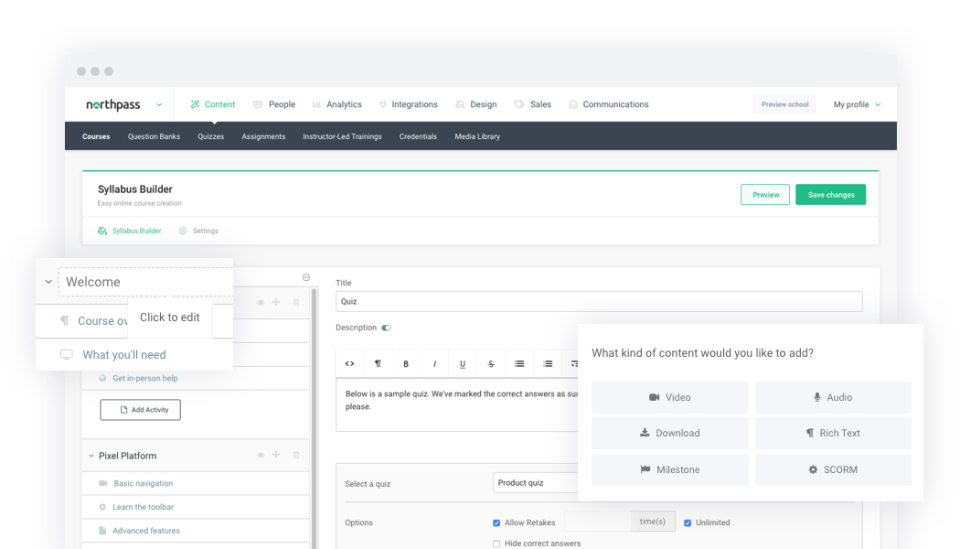Screen dimensions: 960x549
Task: Toggle the Description switch
Action: [x=386, y=328]
